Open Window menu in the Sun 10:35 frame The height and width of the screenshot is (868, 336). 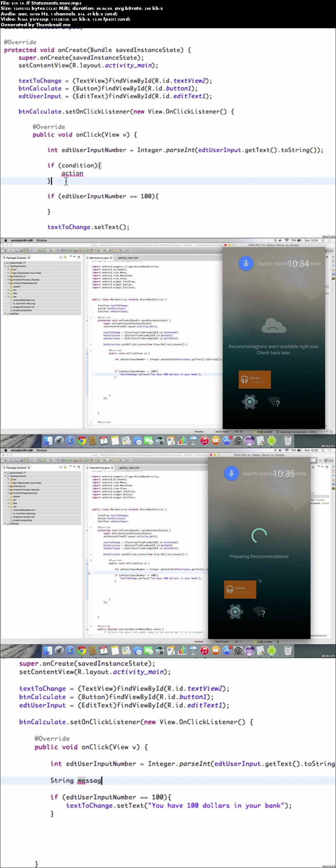pyautogui.click(x=41, y=450)
